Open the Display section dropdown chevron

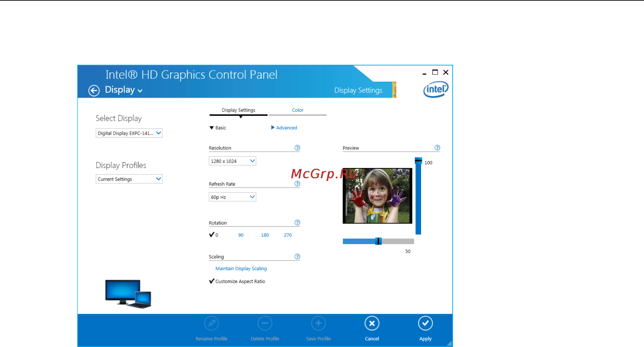[140, 91]
